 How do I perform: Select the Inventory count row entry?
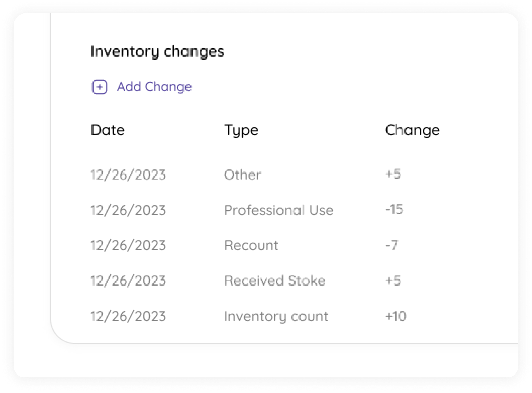276,316
